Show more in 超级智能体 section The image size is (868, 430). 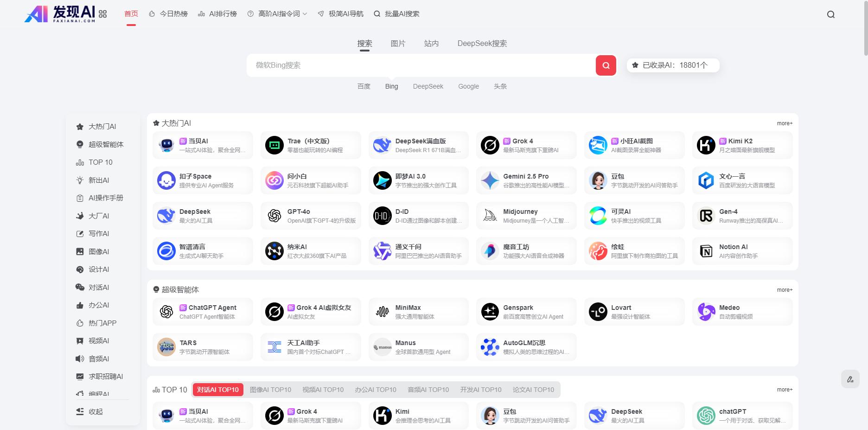pos(785,290)
